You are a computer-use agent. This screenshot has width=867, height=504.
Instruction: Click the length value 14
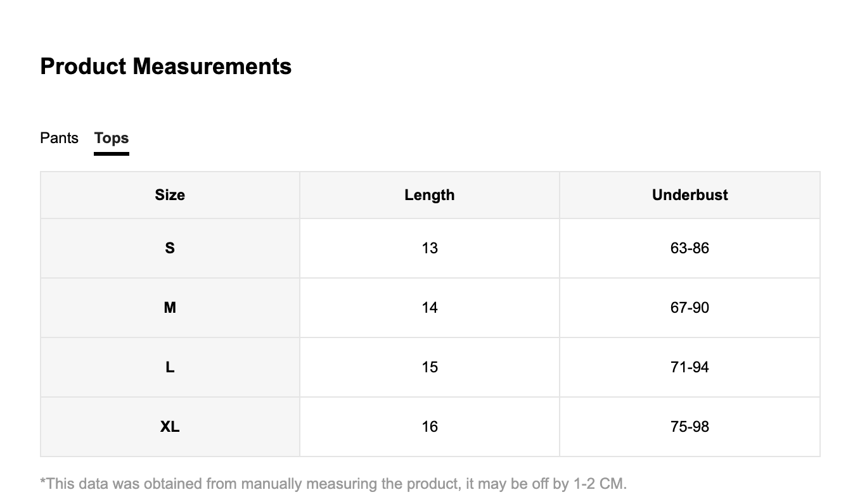pyautogui.click(x=430, y=308)
